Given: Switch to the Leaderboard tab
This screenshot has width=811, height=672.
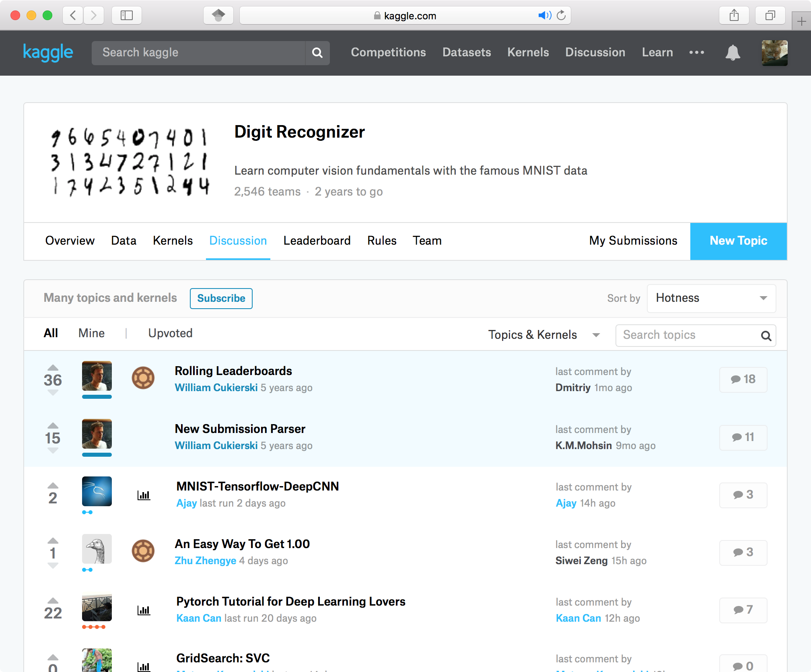Looking at the screenshot, I should (317, 241).
